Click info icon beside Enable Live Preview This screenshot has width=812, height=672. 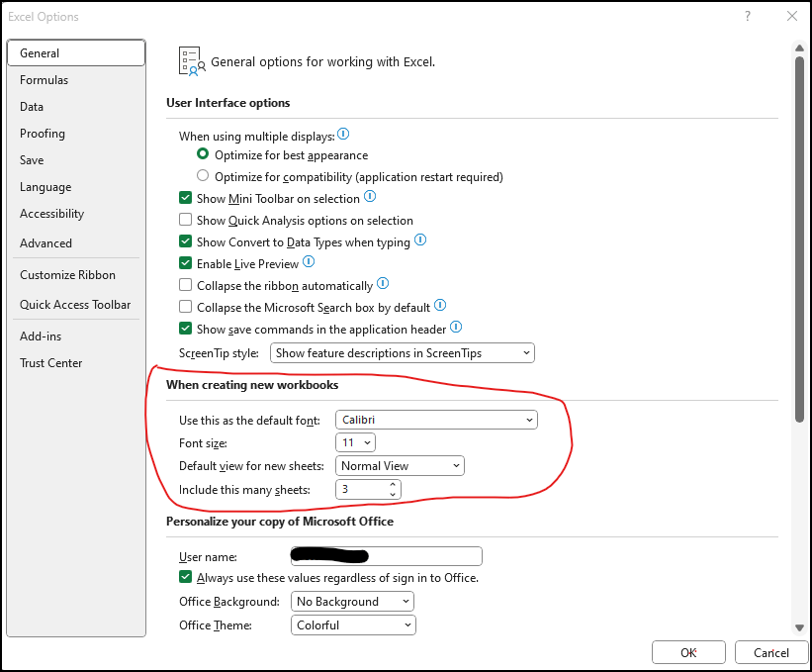pos(309,262)
